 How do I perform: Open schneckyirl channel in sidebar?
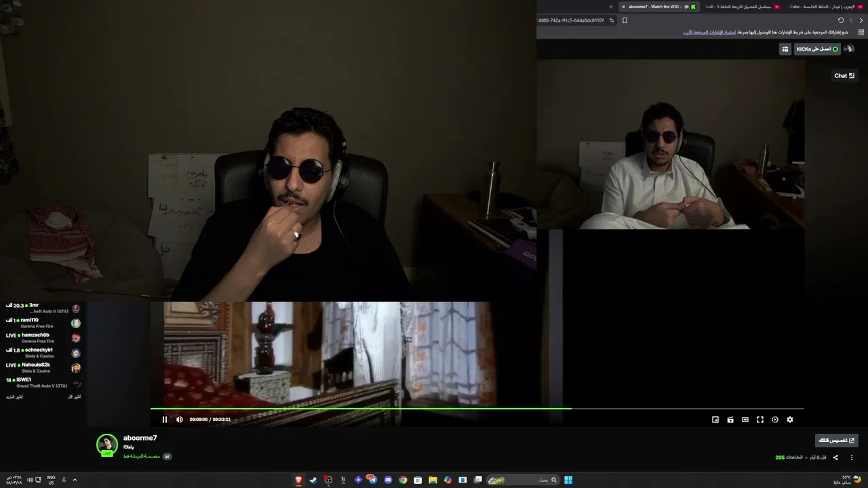(x=43, y=353)
